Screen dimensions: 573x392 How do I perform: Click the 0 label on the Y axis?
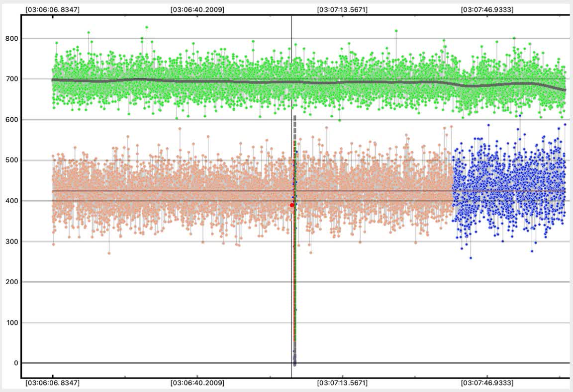click(16, 363)
